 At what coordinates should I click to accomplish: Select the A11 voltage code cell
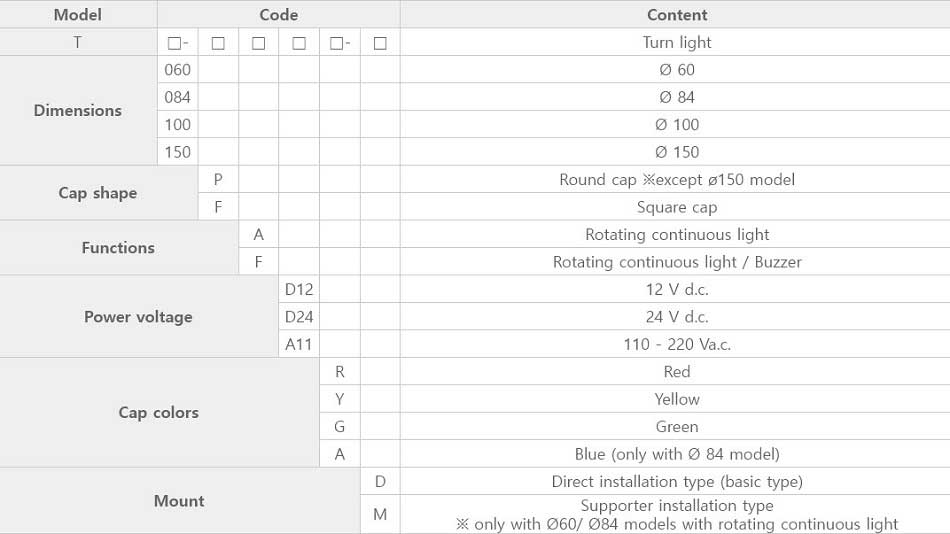point(299,344)
